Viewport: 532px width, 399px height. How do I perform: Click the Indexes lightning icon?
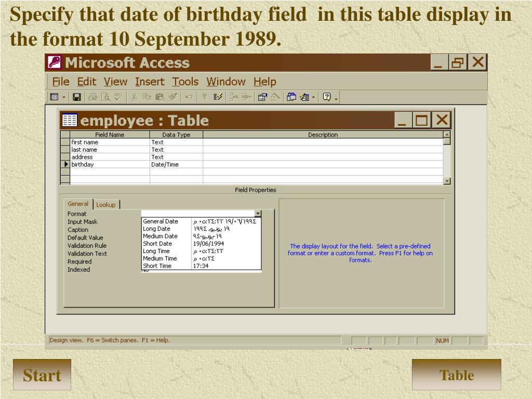(218, 97)
